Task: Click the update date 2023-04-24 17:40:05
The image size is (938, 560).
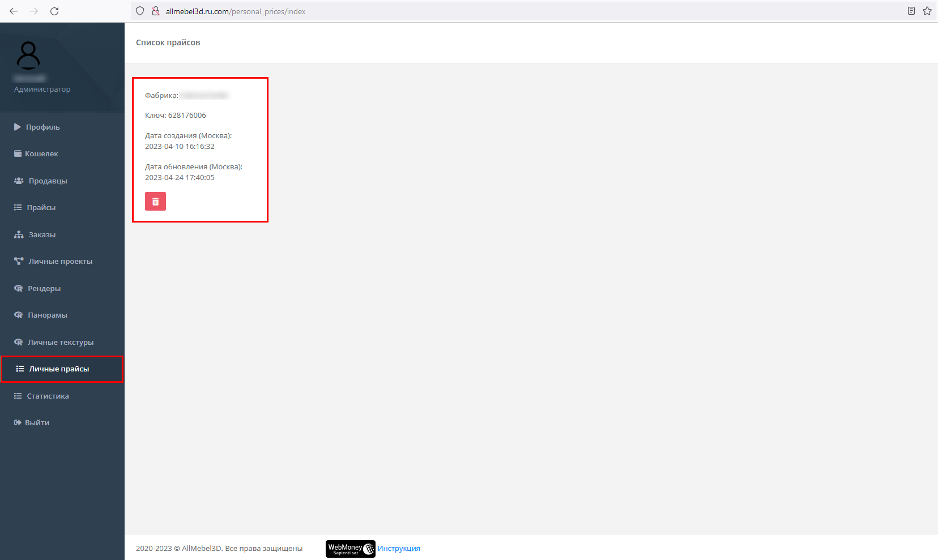Action: pos(180,177)
